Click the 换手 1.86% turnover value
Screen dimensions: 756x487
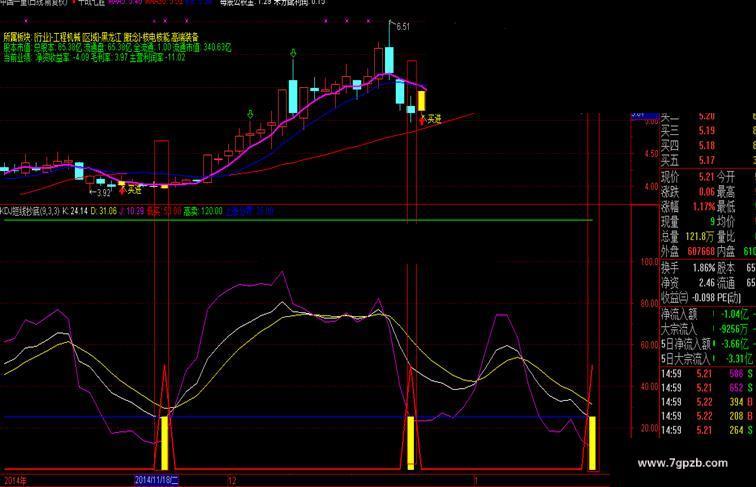[x=704, y=268]
